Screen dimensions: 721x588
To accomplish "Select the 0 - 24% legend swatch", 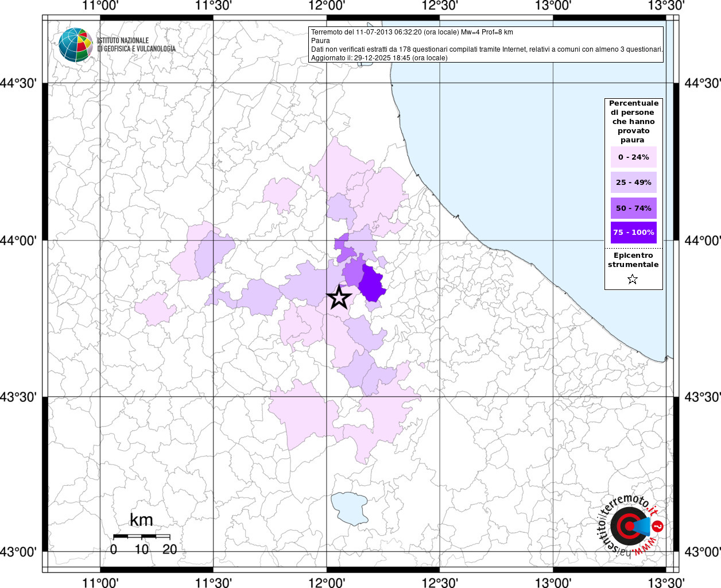I will pyautogui.click(x=633, y=157).
